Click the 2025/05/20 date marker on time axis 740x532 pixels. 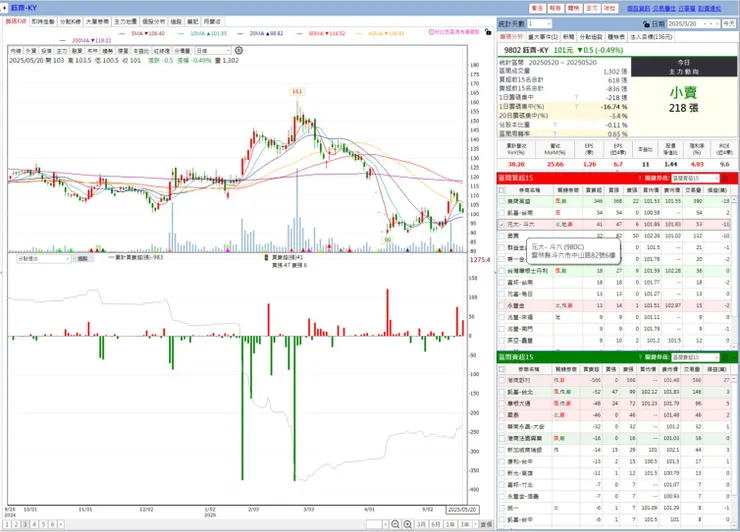coord(462,509)
